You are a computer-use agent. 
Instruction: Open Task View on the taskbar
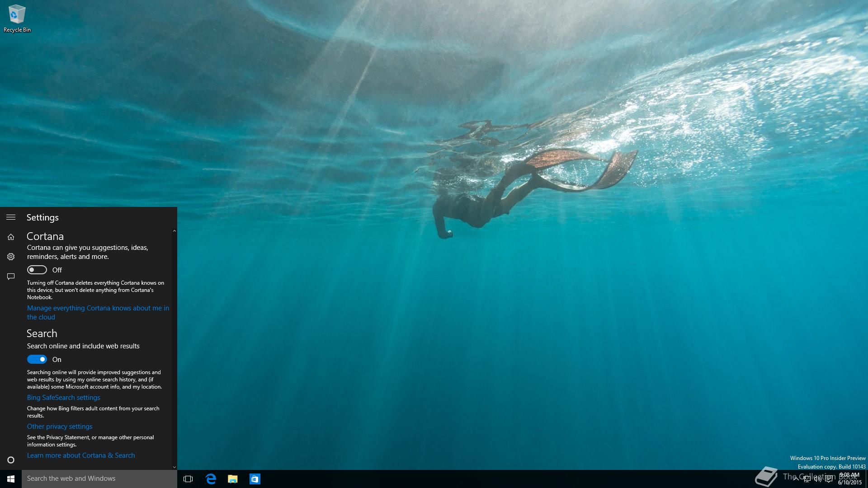tap(188, 479)
